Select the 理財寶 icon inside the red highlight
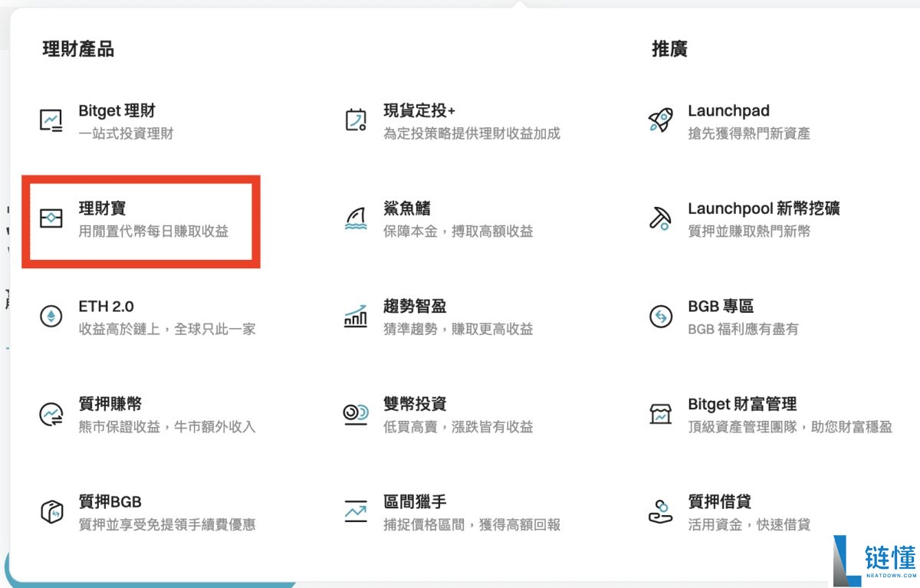920x588 pixels. [51, 218]
